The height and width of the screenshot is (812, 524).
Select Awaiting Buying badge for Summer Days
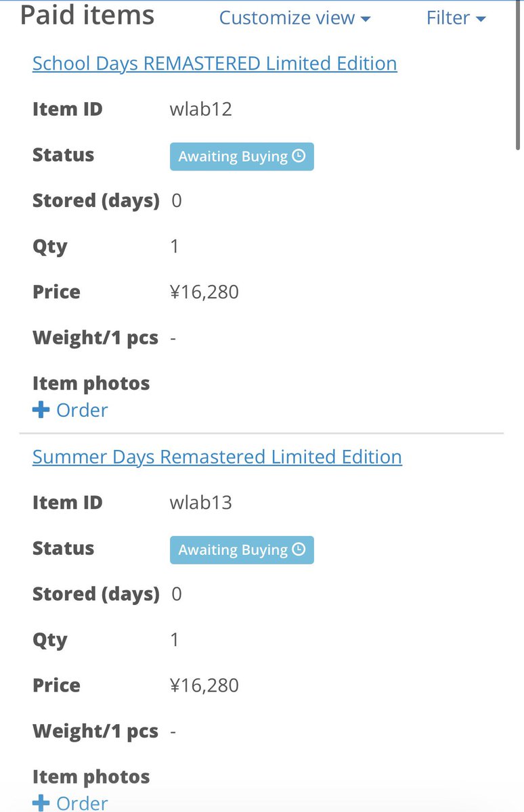coord(242,549)
